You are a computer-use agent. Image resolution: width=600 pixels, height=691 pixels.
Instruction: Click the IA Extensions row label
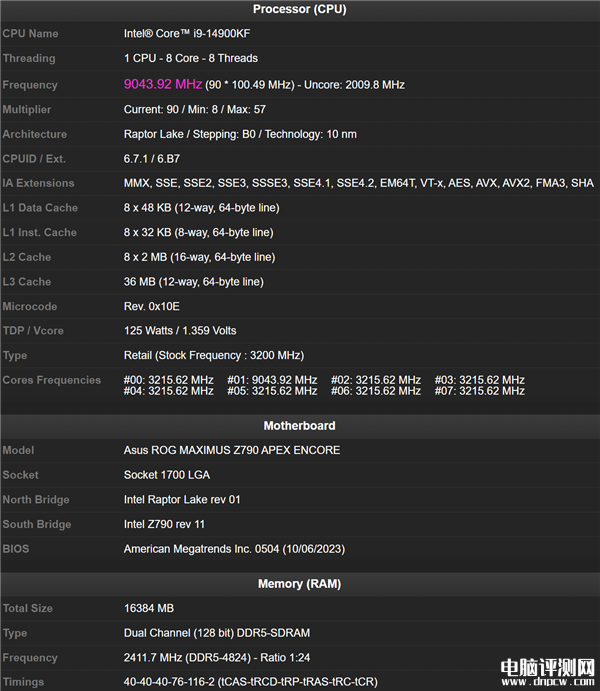38,183
